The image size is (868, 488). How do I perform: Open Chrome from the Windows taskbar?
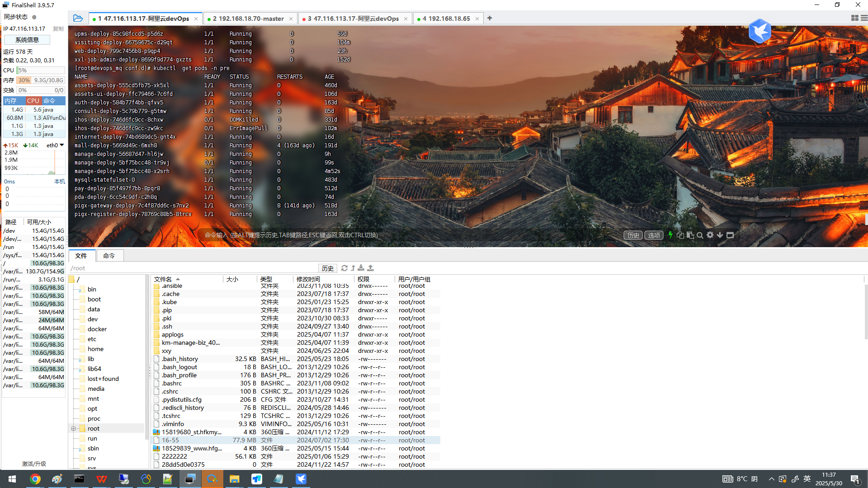coord(35,479)
